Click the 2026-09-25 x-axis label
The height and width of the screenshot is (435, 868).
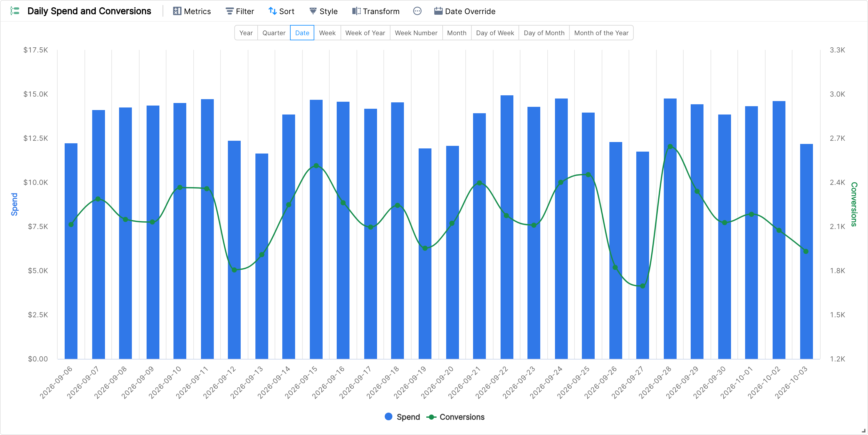pyautogui.click(x=574, y=383)
